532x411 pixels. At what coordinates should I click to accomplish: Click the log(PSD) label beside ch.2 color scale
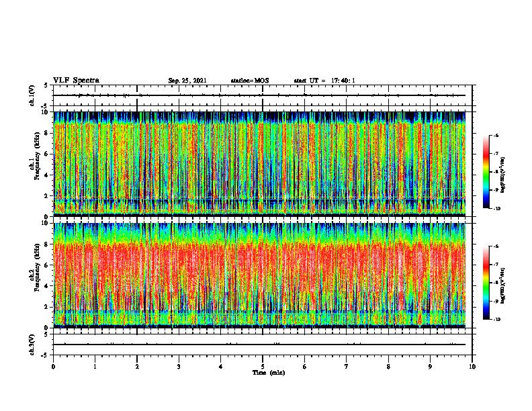coord(503,286)
